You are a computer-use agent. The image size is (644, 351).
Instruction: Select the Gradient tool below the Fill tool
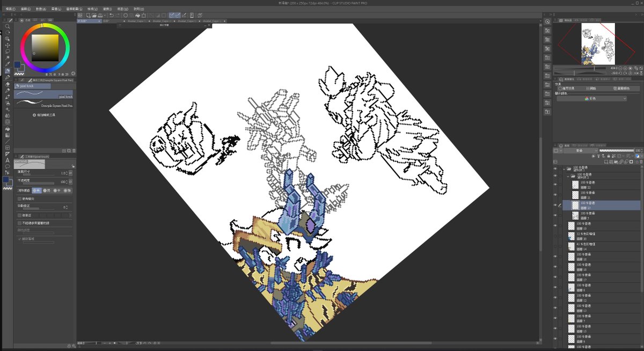[8, 135]
